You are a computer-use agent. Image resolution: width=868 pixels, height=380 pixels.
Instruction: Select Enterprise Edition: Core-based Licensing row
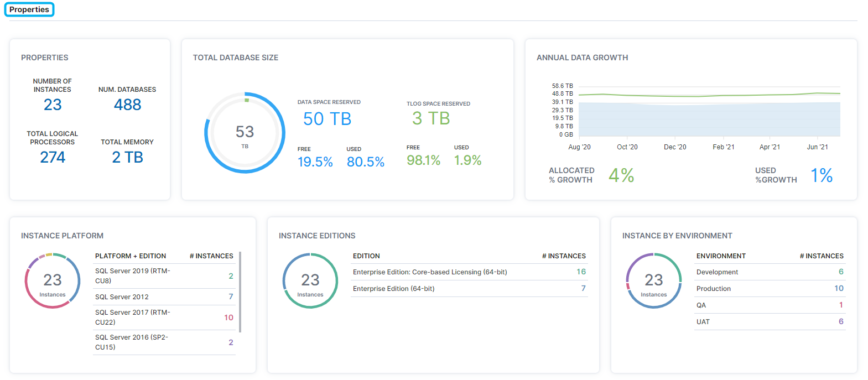469,272
